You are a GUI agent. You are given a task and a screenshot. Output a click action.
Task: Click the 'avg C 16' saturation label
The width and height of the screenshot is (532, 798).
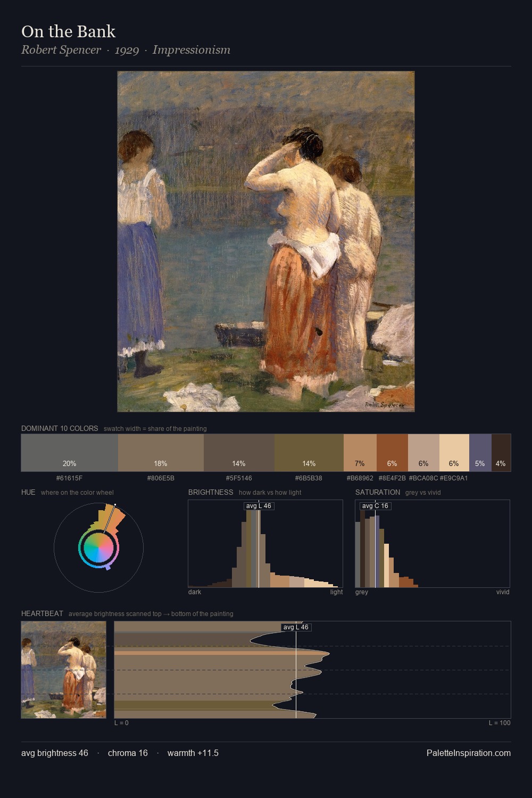(x=375, y=506)
